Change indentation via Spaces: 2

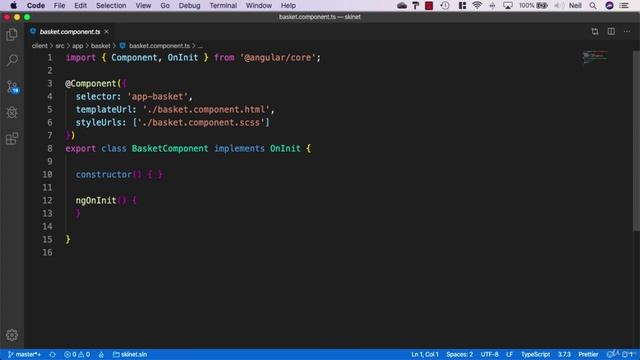coord(460,354)
